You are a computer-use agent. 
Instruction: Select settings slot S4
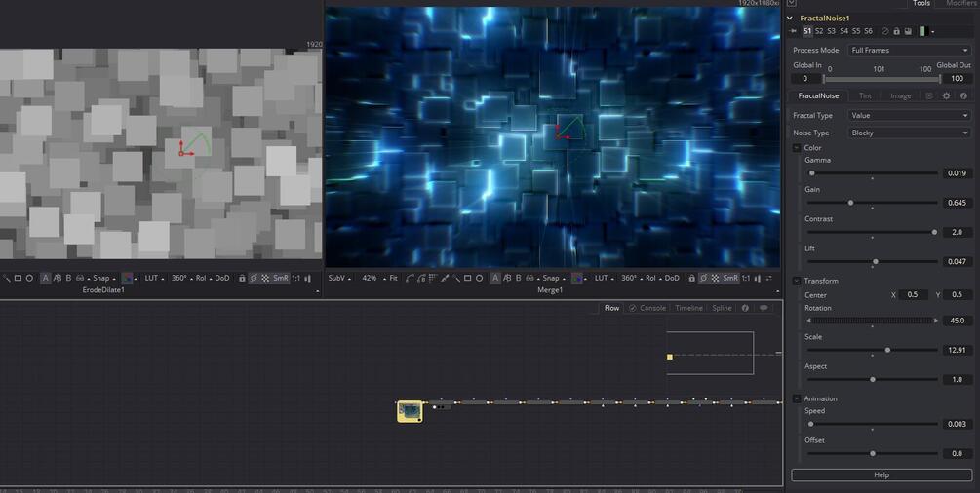click(x=843, y=31)
